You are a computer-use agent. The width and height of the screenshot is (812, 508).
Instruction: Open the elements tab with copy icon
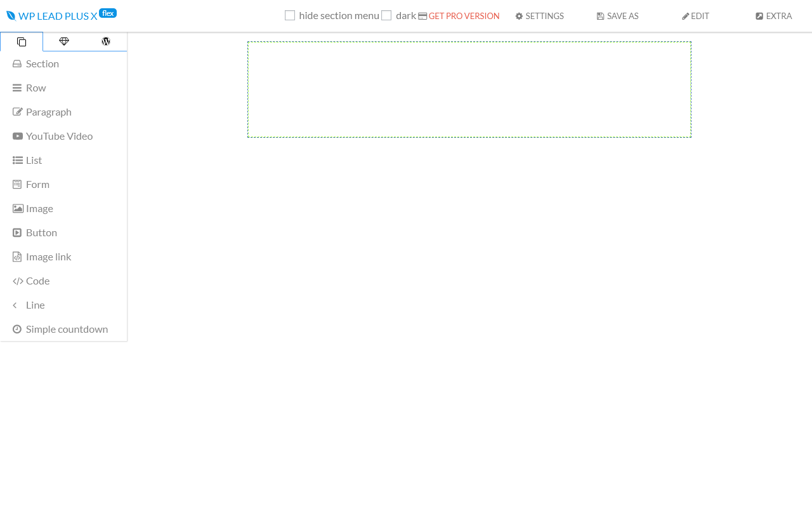click(x=22, y=42)
